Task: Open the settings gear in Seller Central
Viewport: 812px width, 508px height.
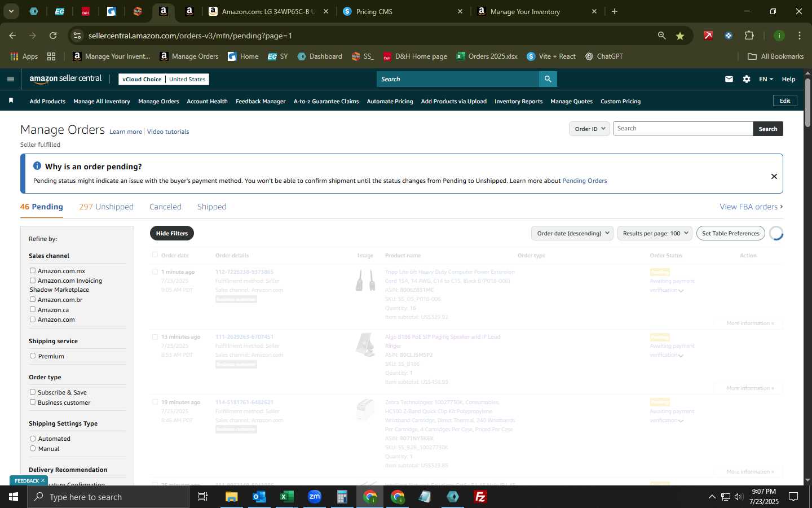Action: click(747, 79)
